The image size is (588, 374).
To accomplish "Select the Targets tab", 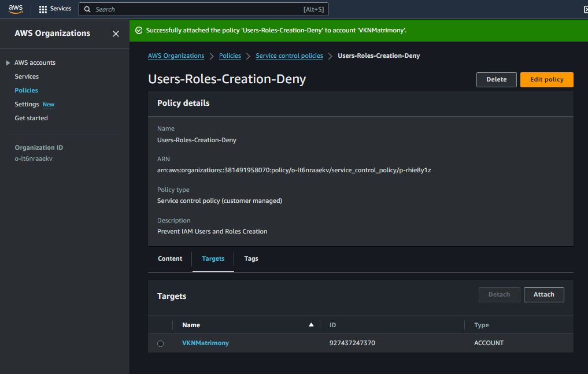I will click(213, 259).
